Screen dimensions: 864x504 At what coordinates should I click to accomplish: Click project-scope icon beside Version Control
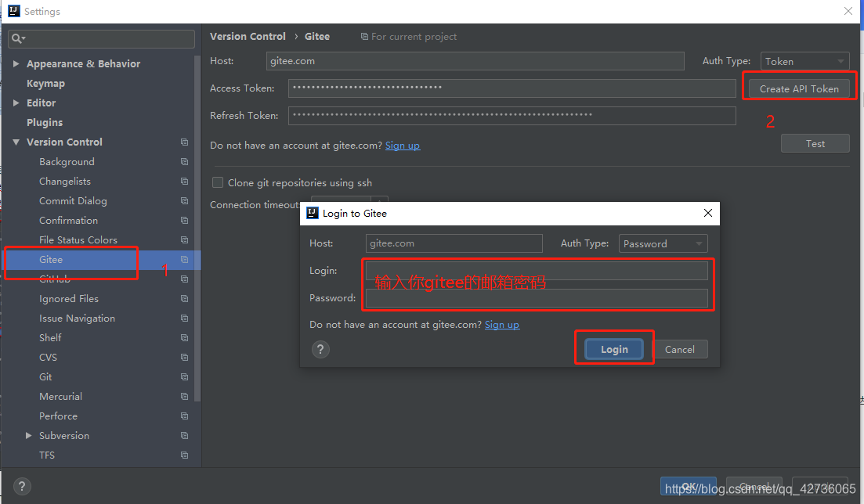(x=185, y=142)
